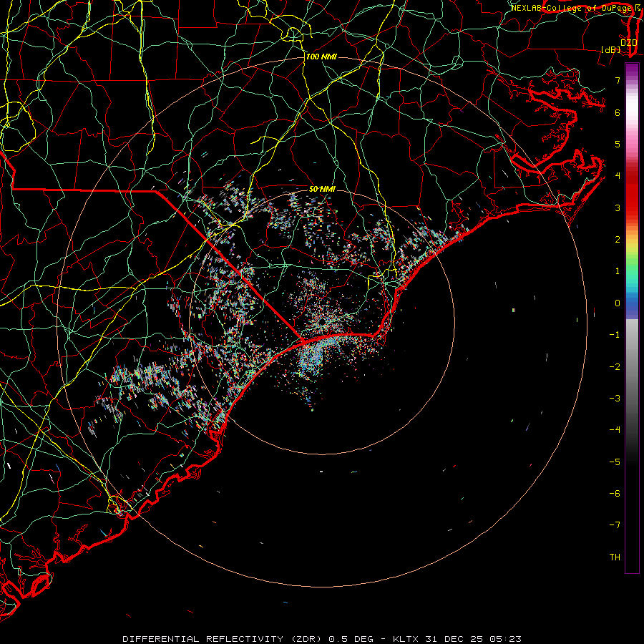
Task: Click the 05:23 timestamp text
Action: point(505,639)
